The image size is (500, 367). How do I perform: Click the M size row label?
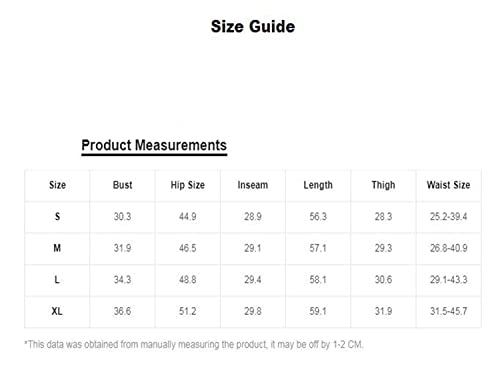(57, 248)
